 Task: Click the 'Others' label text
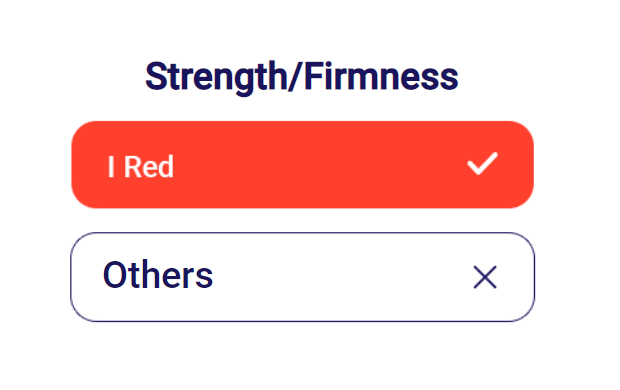(x=158, y=275)
